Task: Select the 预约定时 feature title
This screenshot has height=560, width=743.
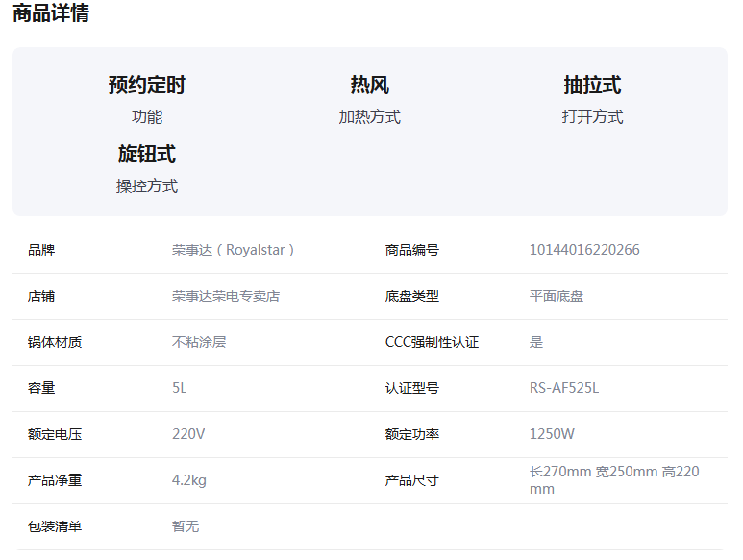Action: tap(147, 85)
